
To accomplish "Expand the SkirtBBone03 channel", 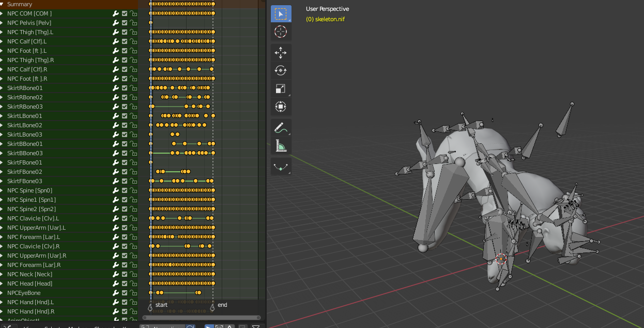I will (2, 153).
